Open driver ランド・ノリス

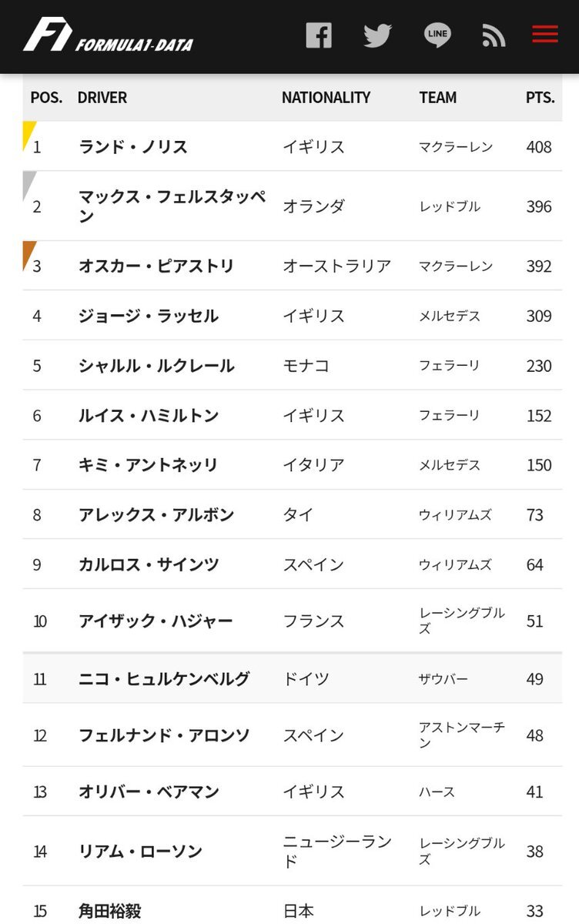(133, 146)
